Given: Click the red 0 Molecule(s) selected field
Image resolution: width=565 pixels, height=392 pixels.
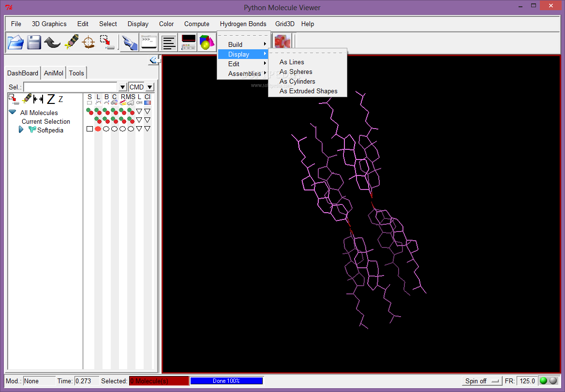Looking at the screenshot, I should point(159,381).
